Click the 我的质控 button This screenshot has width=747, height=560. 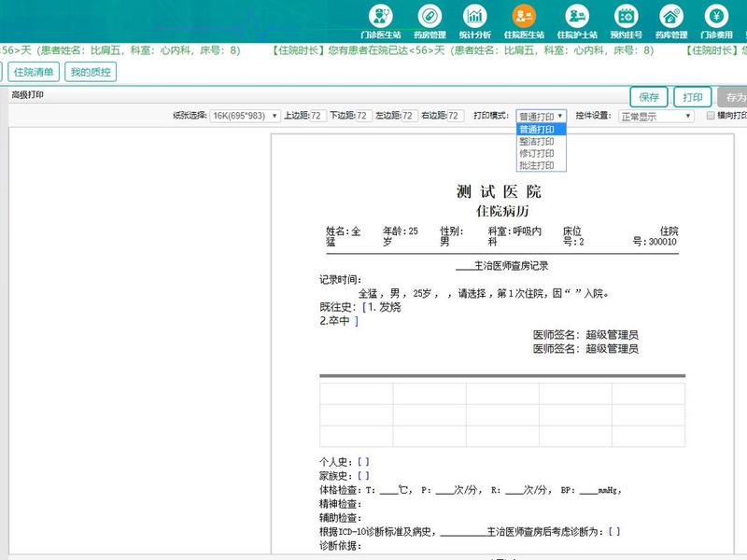(91, 72)
